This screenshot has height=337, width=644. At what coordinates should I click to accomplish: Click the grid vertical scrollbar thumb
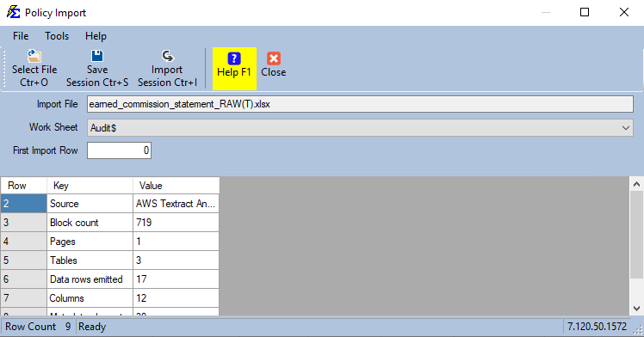pos(636,235)
